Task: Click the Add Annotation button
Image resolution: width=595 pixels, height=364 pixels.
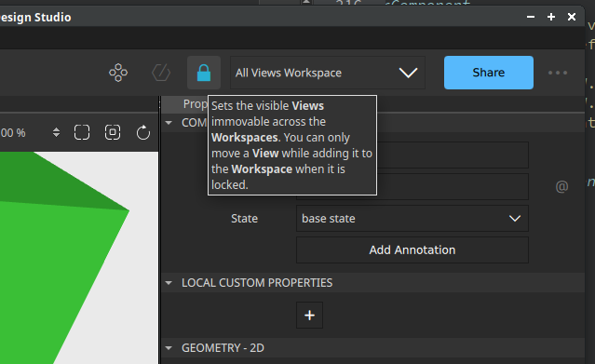Action: (412, 249)
